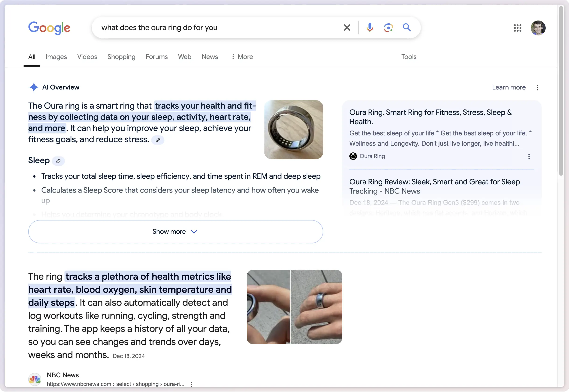The width and height of the screenshot is (569, 392).
Task: Open your Google account profile picture
Action: point(538,28)
